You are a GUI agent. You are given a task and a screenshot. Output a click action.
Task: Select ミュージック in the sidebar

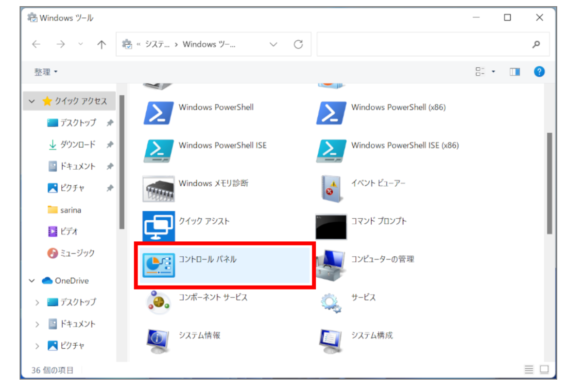71,253
